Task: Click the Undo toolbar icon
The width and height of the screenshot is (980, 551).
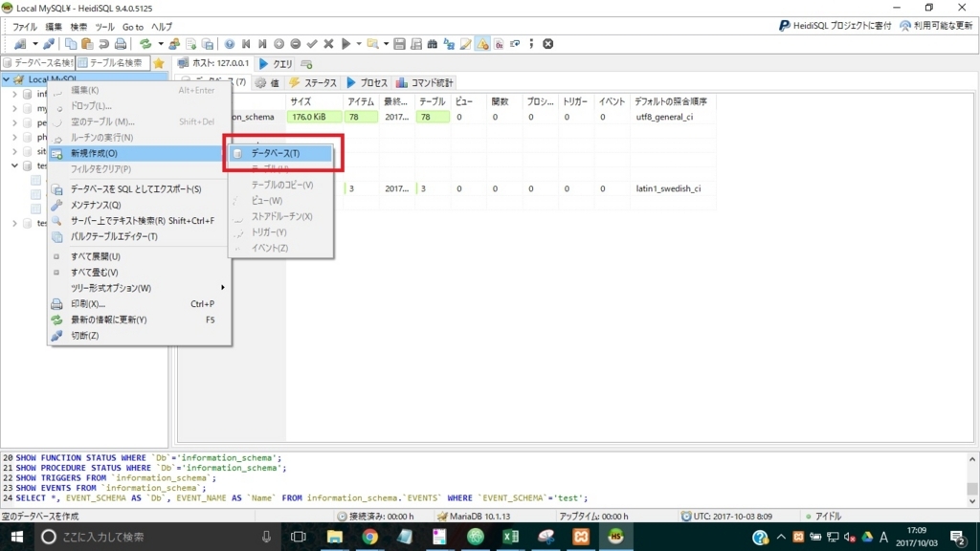Action: [103, 44]
